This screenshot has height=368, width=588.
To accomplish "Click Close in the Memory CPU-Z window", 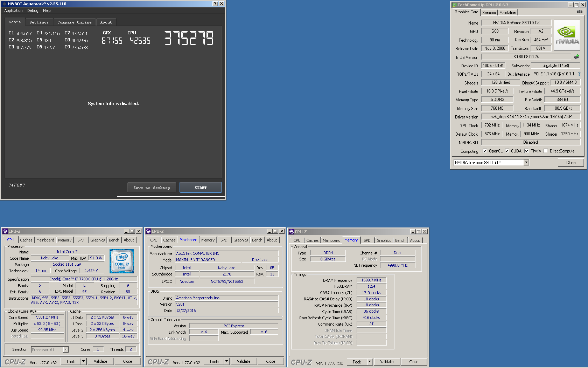I will click(414, 362).
